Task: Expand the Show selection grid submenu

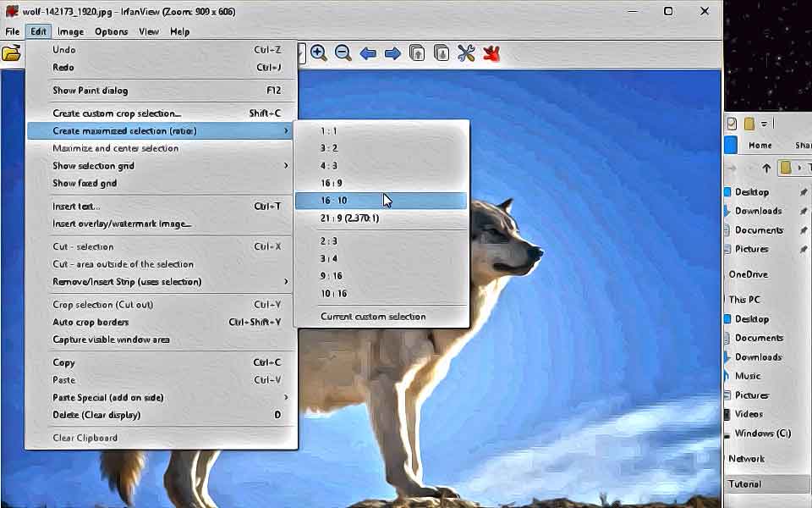Action: (162, 166)
